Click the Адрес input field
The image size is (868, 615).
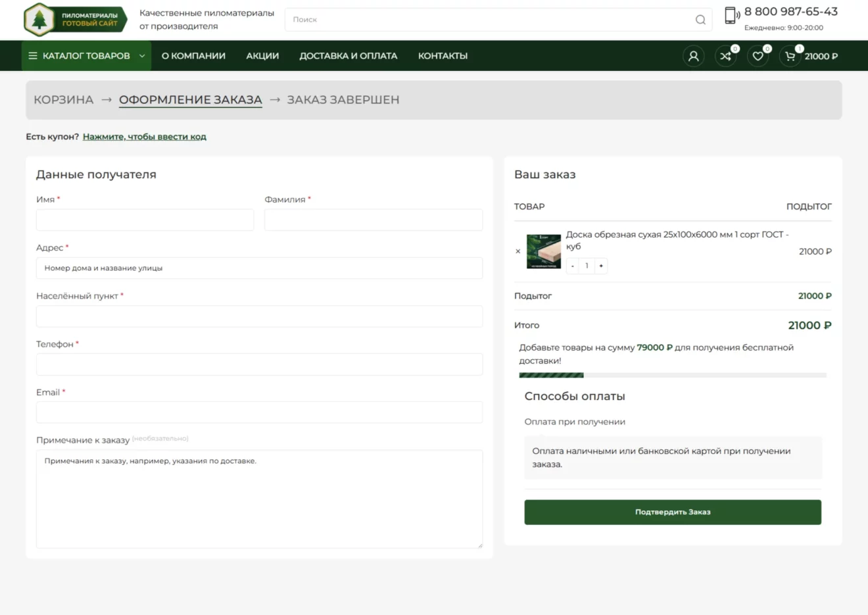259,268
